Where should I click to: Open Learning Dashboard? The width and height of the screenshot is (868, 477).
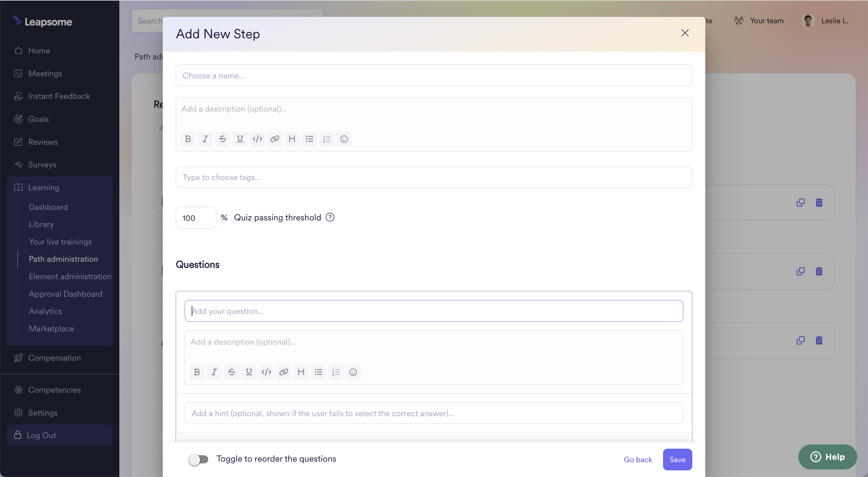[x=48, y=207]
